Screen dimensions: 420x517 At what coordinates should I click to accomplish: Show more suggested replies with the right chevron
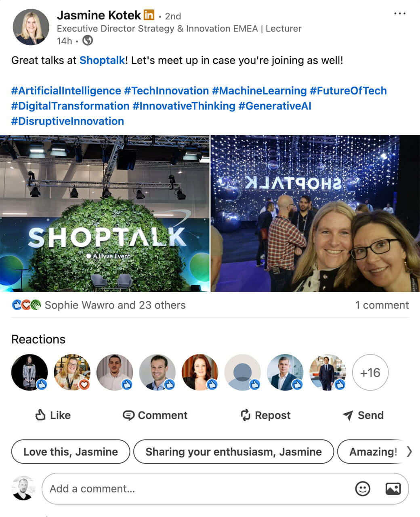[409, 451]
